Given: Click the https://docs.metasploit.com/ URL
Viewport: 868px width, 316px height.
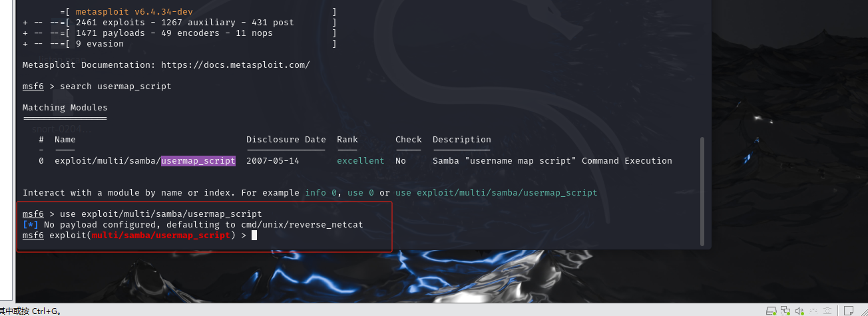Looking at the screenshot, I should [x=235, y=65].
